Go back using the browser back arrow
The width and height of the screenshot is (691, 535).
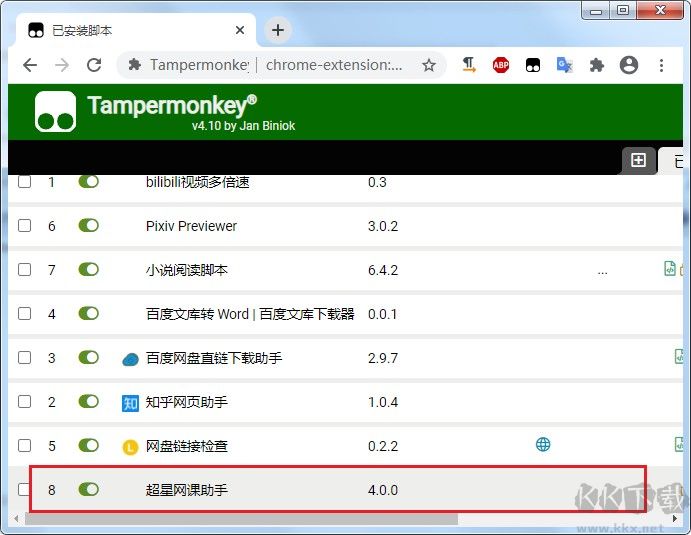30,65
